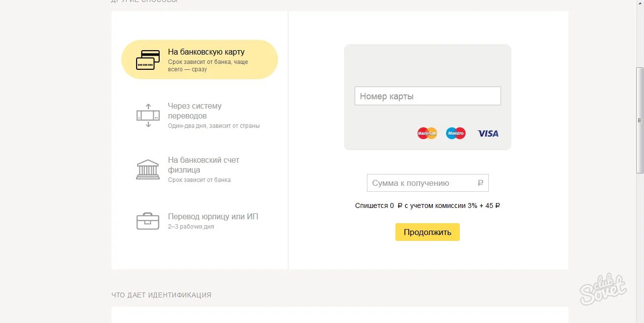The image size is (644, 323).
Task: Click the transfer system arrows icon
Action: pyautogui.click(x=148, y=116)
